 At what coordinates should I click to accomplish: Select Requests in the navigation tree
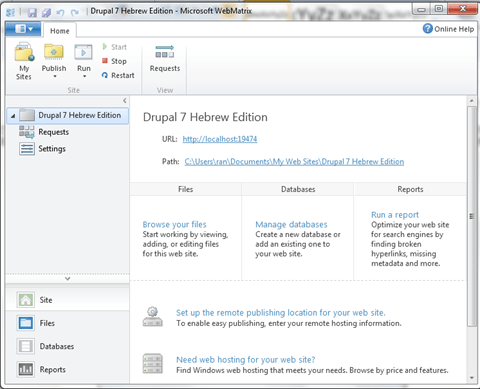(x=53, y=132)
